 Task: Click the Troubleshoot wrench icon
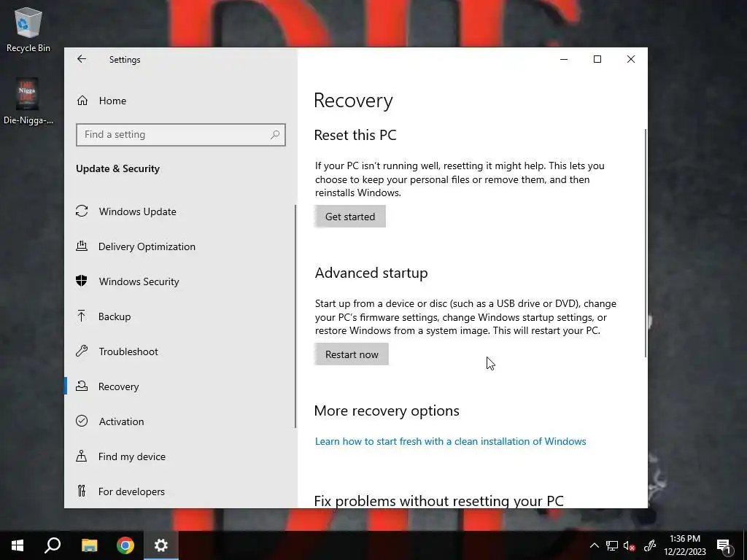pos(82,351)
